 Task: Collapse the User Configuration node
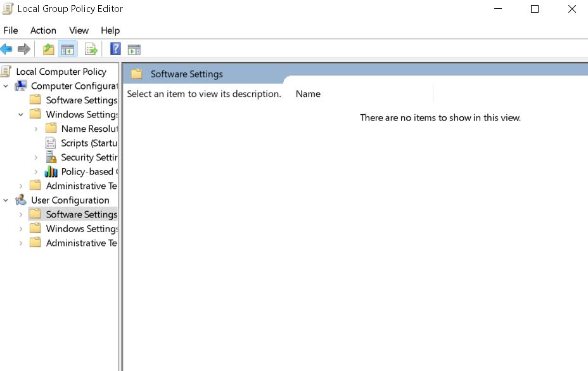[x=6, y=200]
